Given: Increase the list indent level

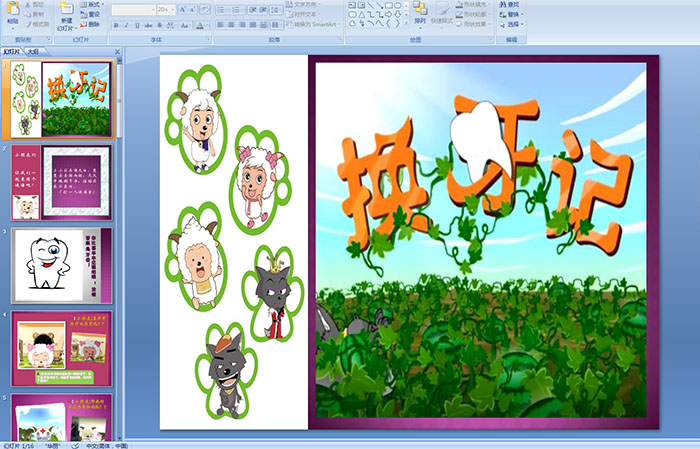Looking at the screenshot, I should [263, 10].
